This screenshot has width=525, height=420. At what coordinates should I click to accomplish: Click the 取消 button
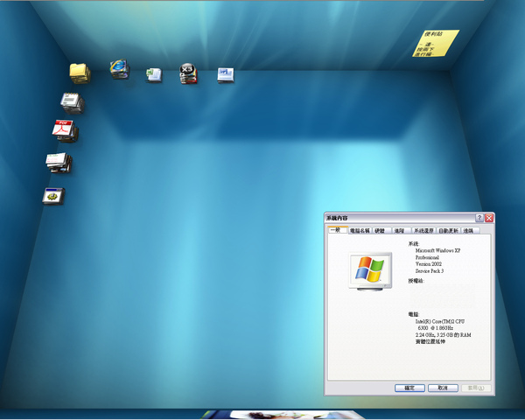tap(443, 388)
